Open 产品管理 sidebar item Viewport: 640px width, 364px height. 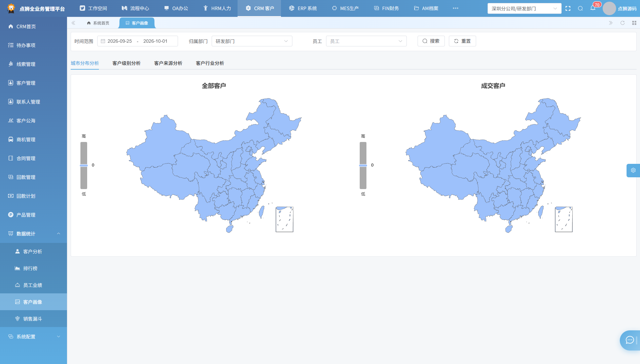click(x=34, y=215)
